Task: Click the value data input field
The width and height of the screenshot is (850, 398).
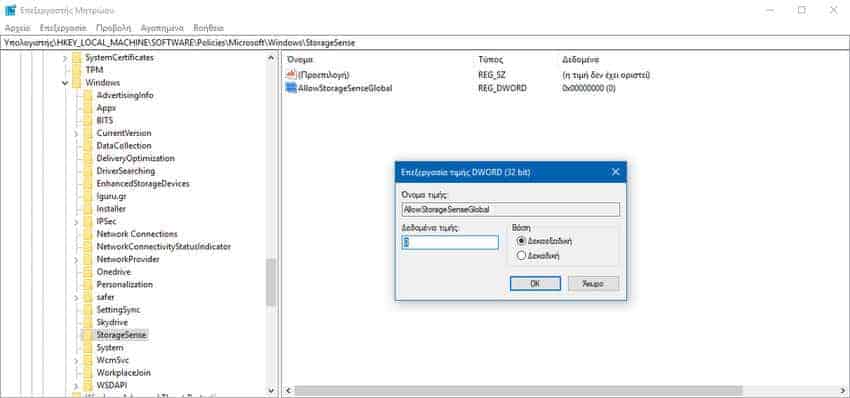Action: click(450, 242)
